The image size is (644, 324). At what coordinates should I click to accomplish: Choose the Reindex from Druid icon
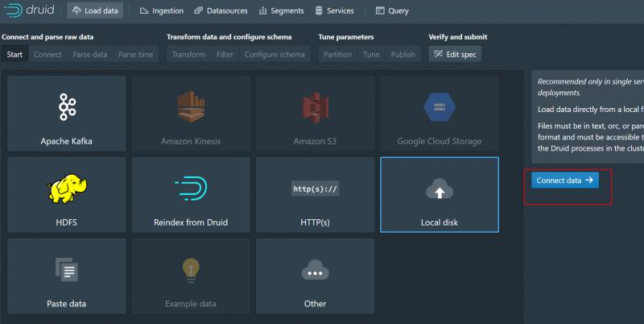[191, 189]
